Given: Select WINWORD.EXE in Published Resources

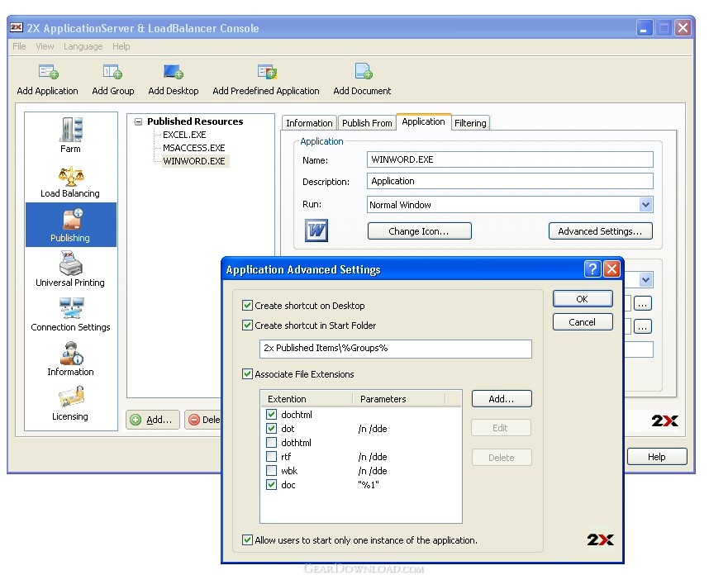Looking at the screenshot, I should point(194,161).
